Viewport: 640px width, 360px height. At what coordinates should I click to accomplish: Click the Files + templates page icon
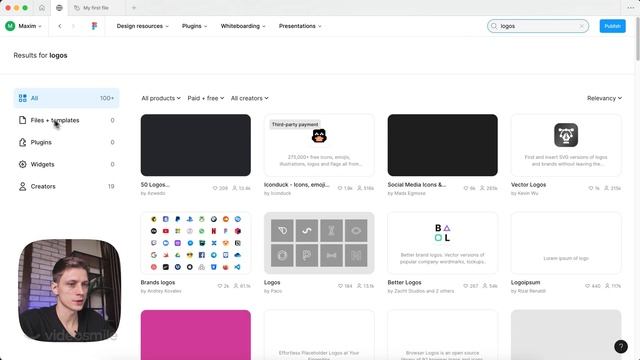point(22,120)
